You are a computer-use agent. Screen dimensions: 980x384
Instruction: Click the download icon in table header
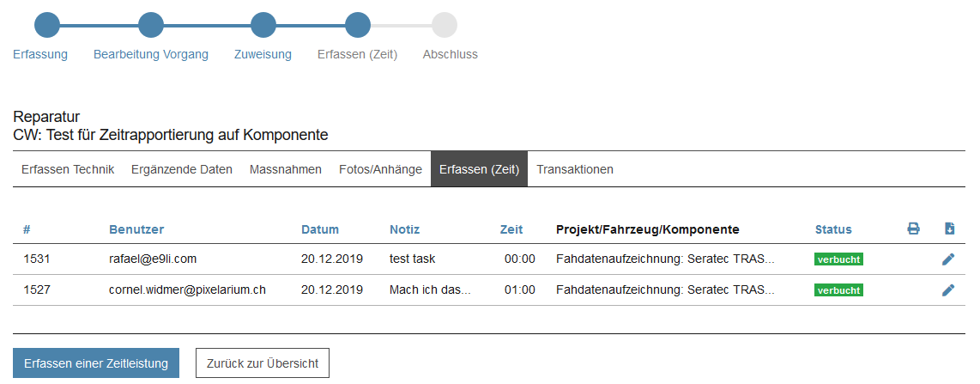pyautogui.click(x=949, y=229)
